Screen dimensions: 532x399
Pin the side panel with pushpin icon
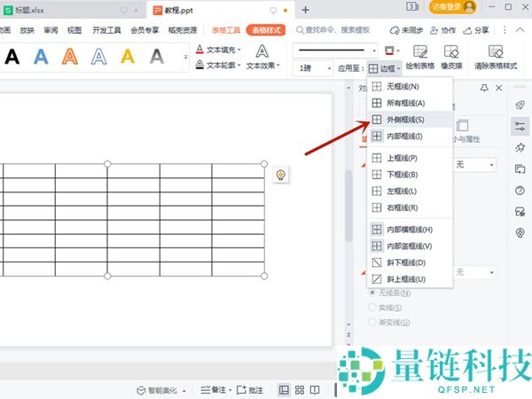coord(483,88)
